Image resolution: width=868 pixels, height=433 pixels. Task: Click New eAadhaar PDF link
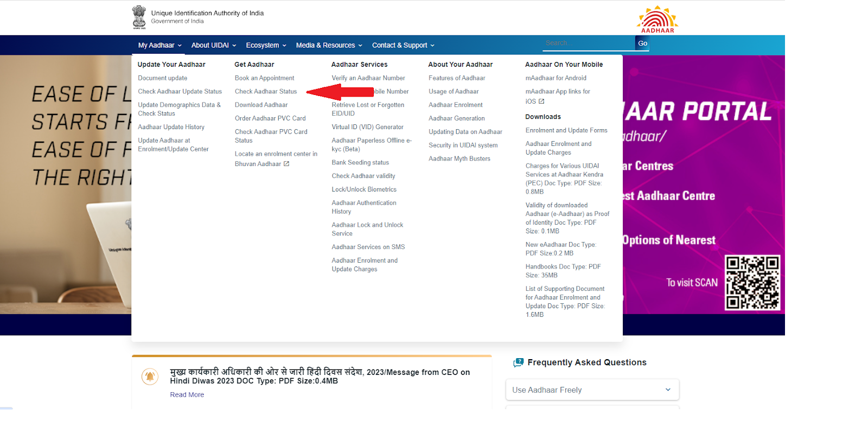(560, 249)
